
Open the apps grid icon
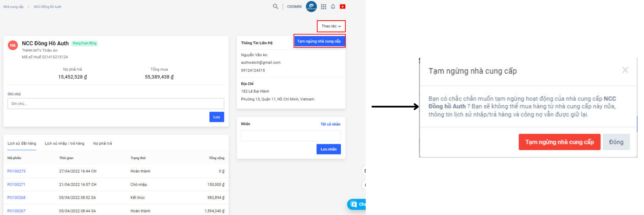pos(324,6)
